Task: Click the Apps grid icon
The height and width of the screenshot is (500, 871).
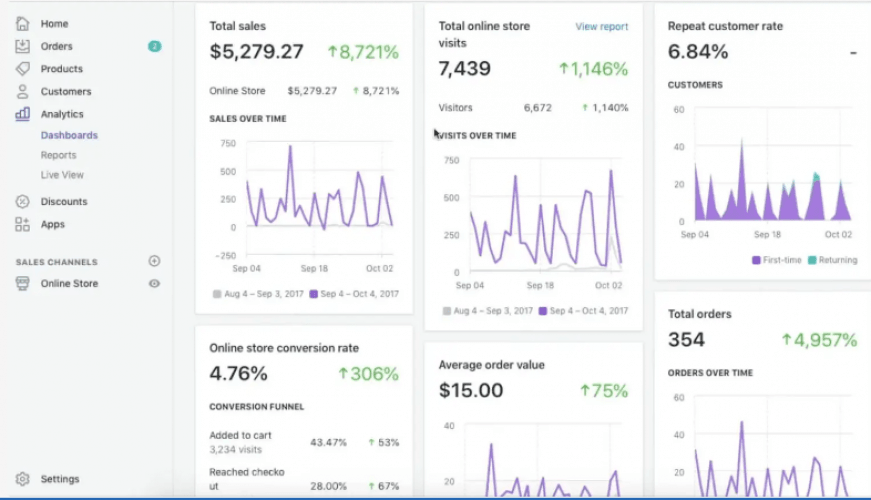Action: (22, 225)
